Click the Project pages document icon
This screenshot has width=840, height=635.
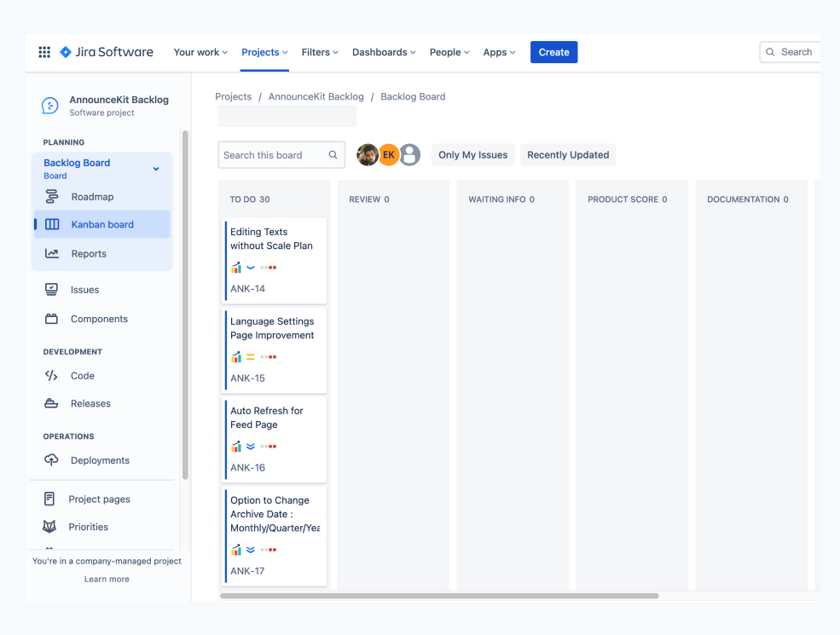click(49, 499)
